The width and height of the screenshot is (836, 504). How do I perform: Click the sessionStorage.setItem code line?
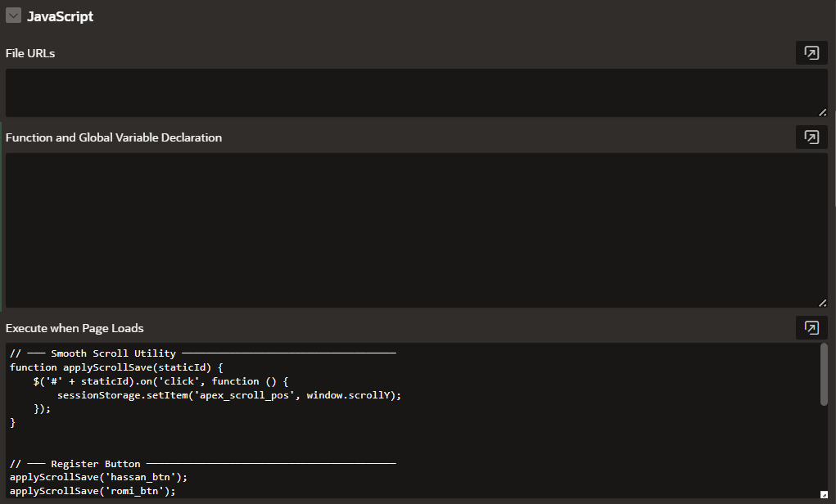pyautogui.click(x=229, y=395)
